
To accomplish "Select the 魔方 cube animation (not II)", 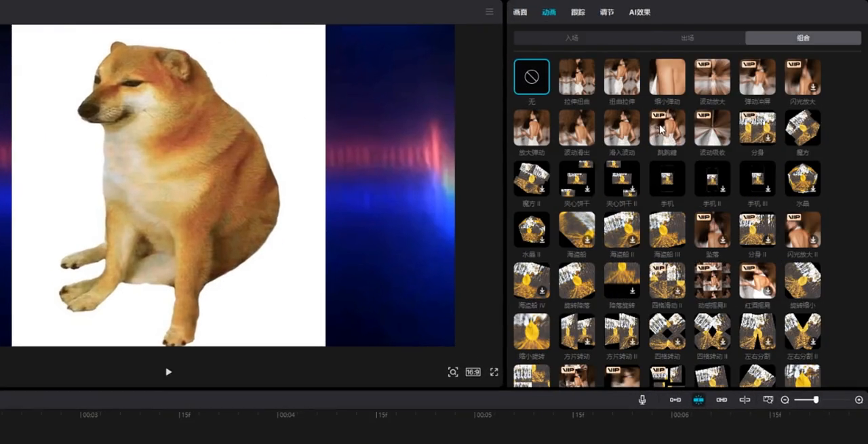I will coord(803,127).
